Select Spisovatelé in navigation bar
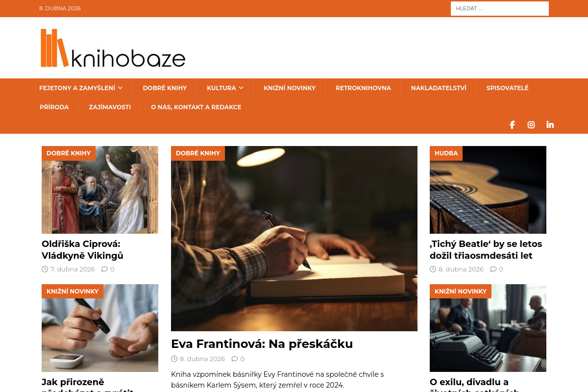This screenshot has width=588, height=392. pyautogui.click(x=507, y=88)
